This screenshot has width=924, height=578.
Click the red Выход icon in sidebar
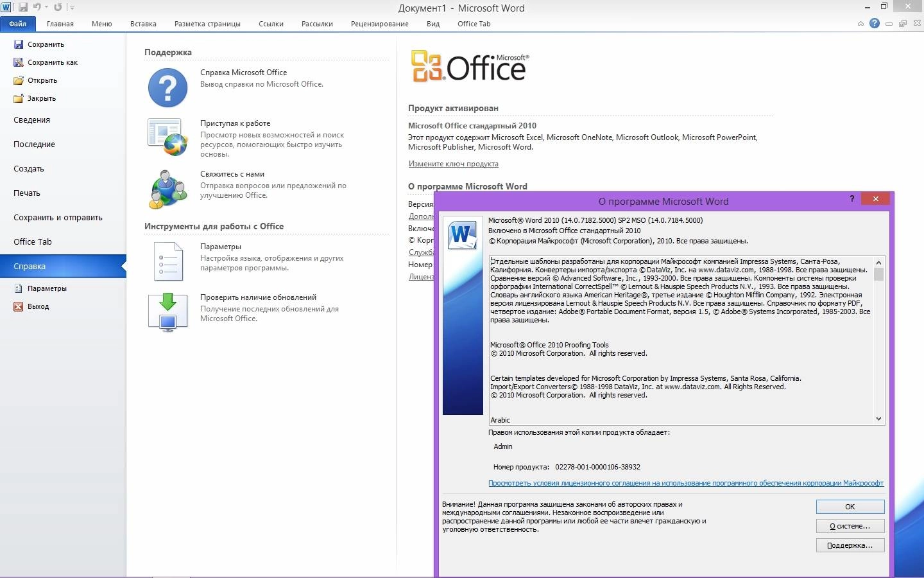(19, 306)
